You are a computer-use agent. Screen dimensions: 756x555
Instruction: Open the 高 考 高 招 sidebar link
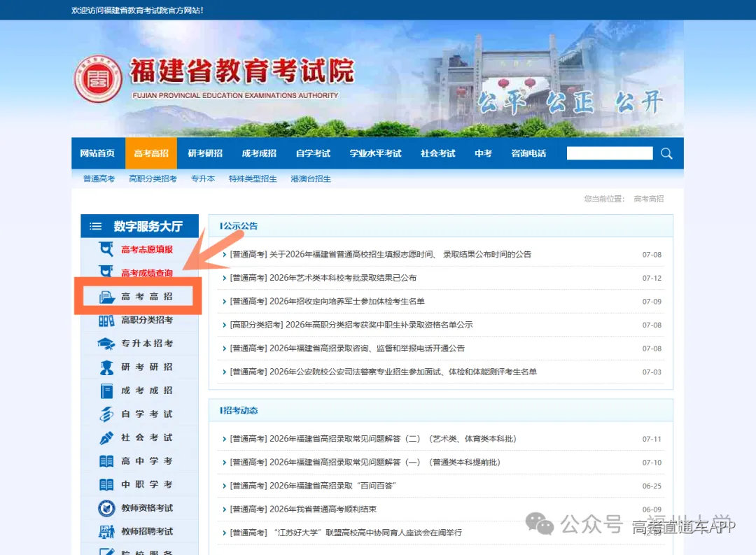[146, 297]
